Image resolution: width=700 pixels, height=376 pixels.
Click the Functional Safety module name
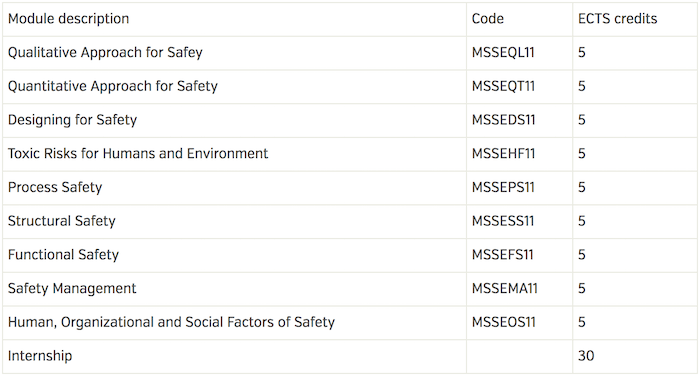(63, 255)
